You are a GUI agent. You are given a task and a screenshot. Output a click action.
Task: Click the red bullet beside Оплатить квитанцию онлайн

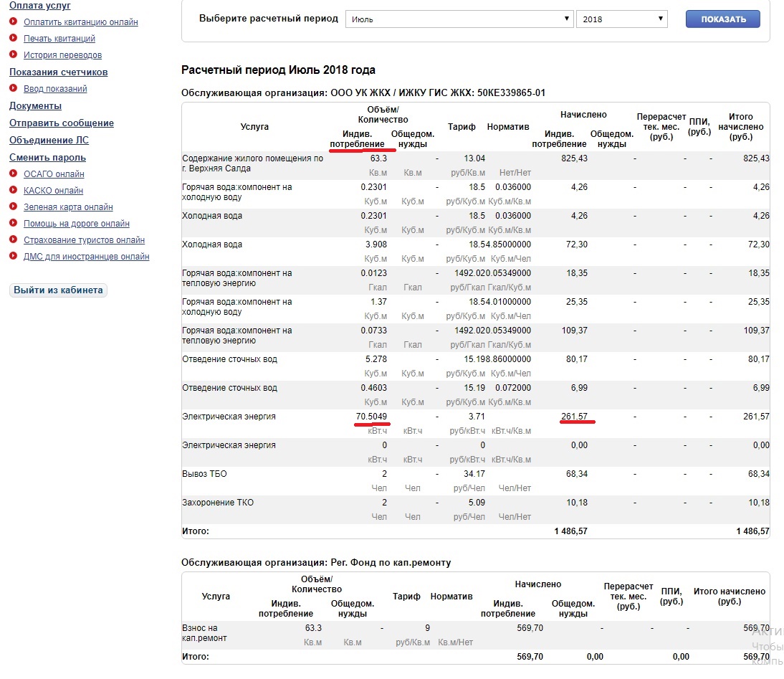(14, 22)
